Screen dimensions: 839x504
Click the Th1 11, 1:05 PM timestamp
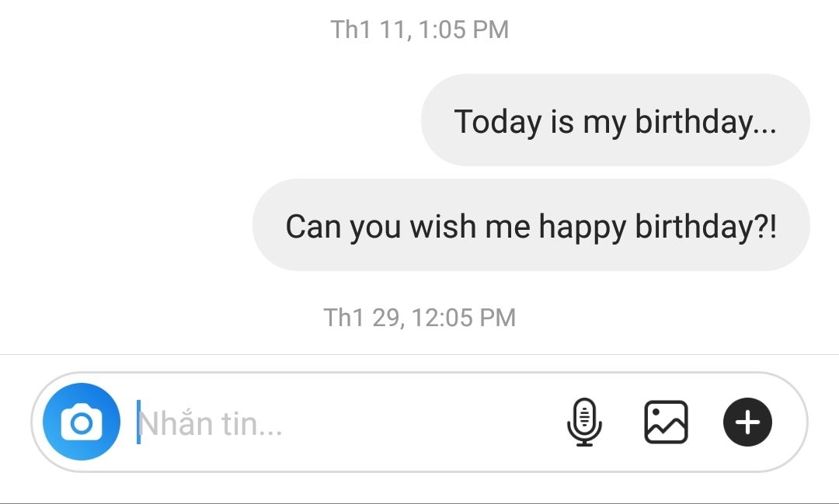pos(419,30)
